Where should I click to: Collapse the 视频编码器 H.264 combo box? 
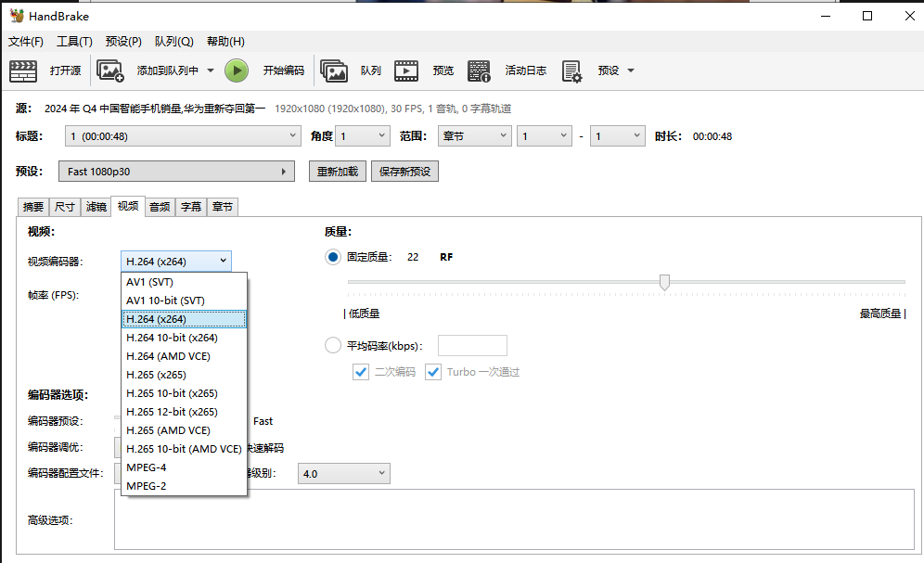(x=176, y=261)
